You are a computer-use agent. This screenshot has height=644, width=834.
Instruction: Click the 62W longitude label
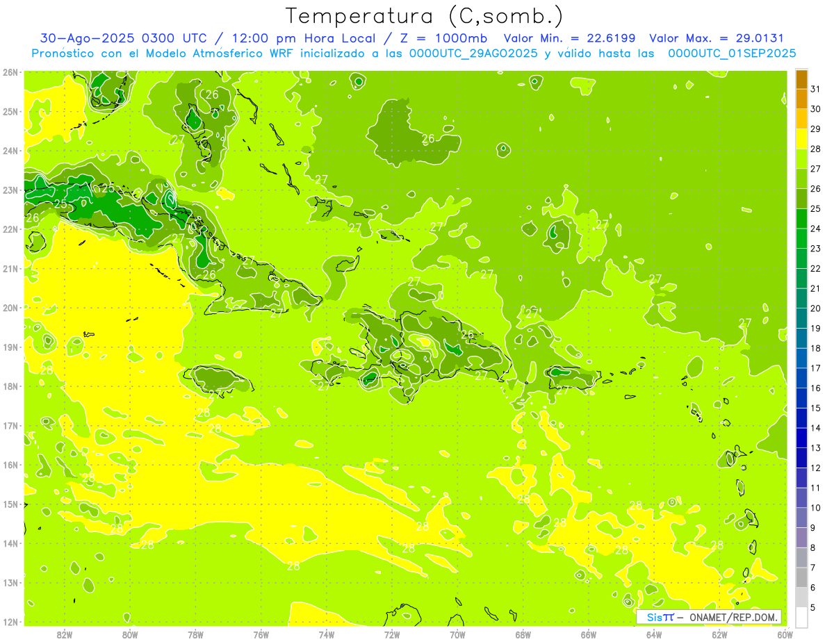(x=719, y=634)
